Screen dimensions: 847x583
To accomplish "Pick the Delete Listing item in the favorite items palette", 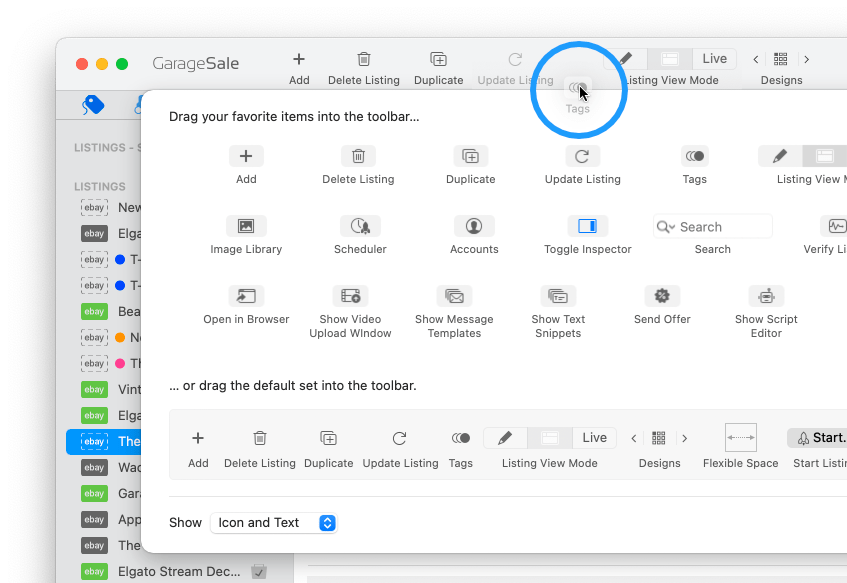I will [x=358, y=156].
